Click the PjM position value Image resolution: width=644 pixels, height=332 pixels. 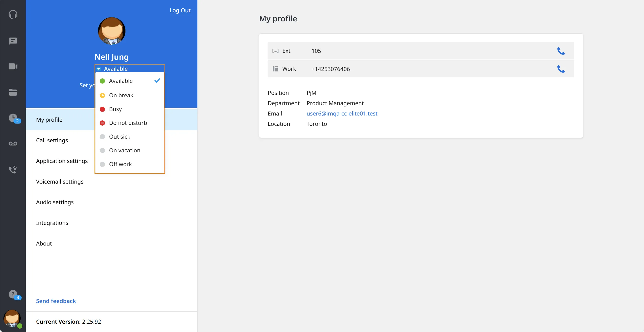click(x=311, y=93)
